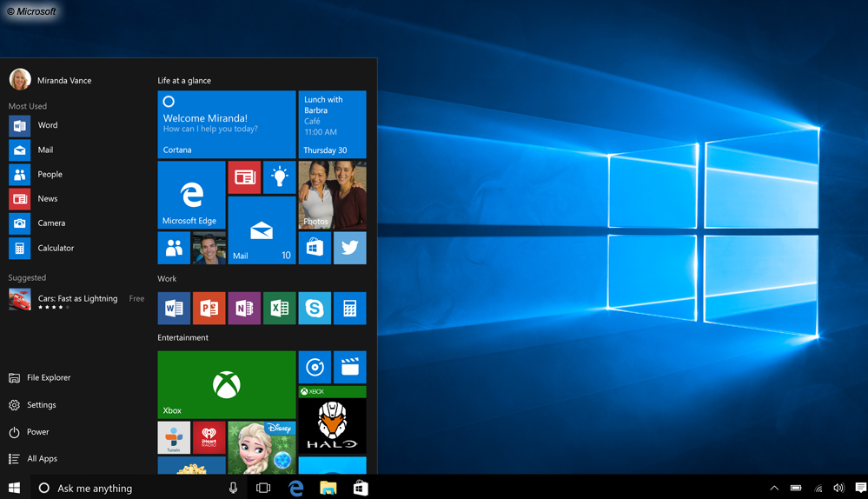Launch PowerPoint tile in Work group
The height and width of the screenshot is (499, 868).
tap(209, 308)
